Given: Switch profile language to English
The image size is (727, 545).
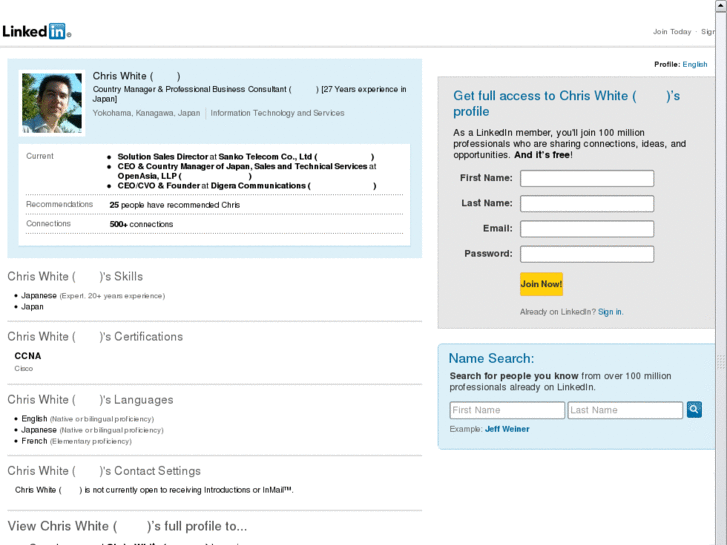Looking at the screenshot, I should (695, 64).
